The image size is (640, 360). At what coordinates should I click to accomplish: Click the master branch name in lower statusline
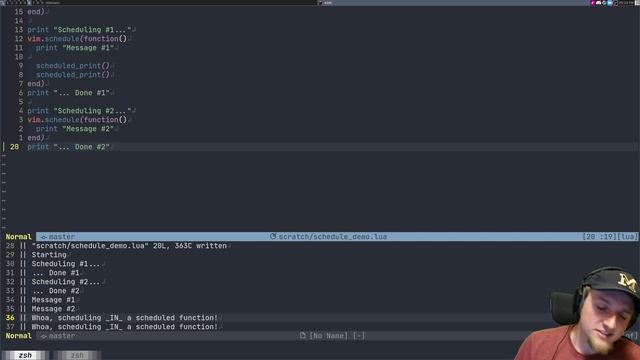[x=62, y=336]
